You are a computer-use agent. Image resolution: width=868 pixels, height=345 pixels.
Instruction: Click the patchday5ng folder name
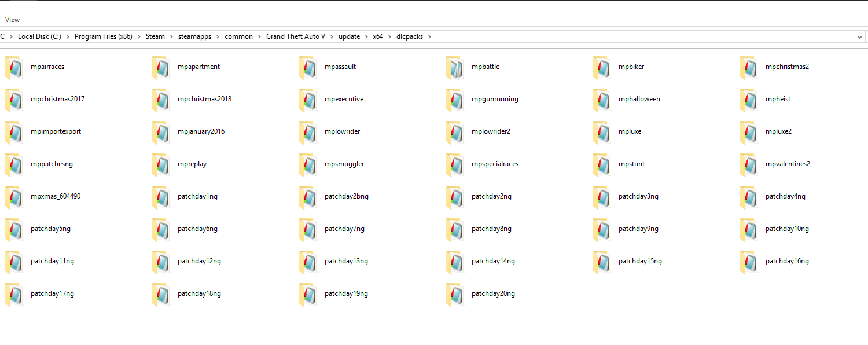(50, 229)
